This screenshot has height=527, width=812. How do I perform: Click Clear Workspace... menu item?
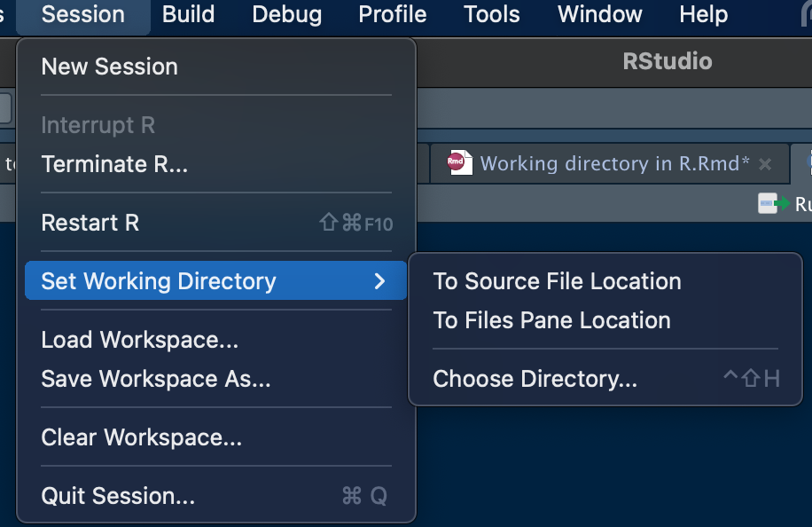(216, 437)
